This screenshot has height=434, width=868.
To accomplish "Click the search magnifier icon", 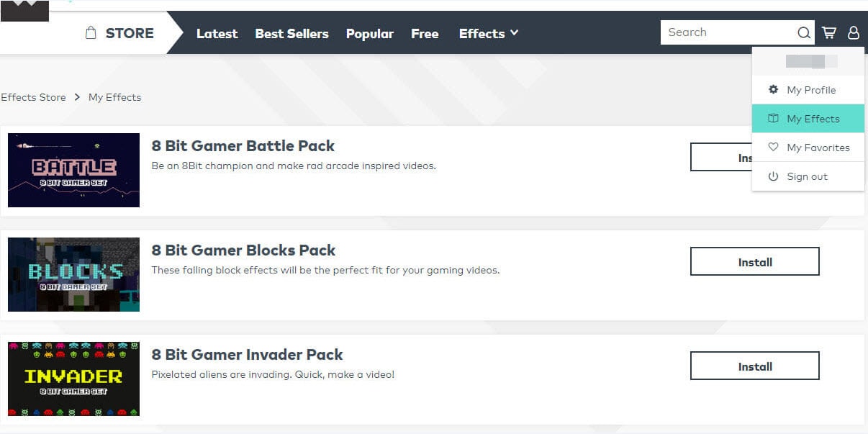I will 803,32.
